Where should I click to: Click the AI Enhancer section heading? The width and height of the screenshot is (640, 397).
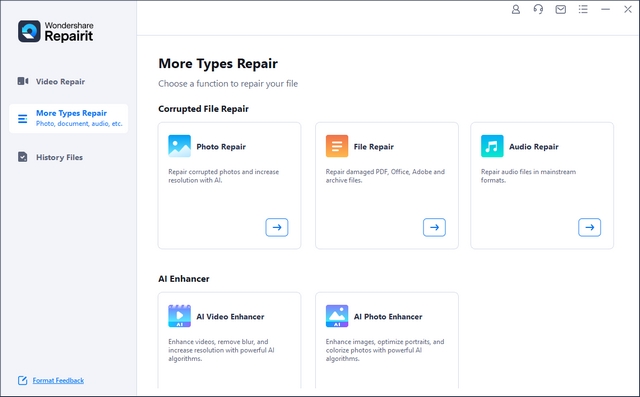coord(184,279)
